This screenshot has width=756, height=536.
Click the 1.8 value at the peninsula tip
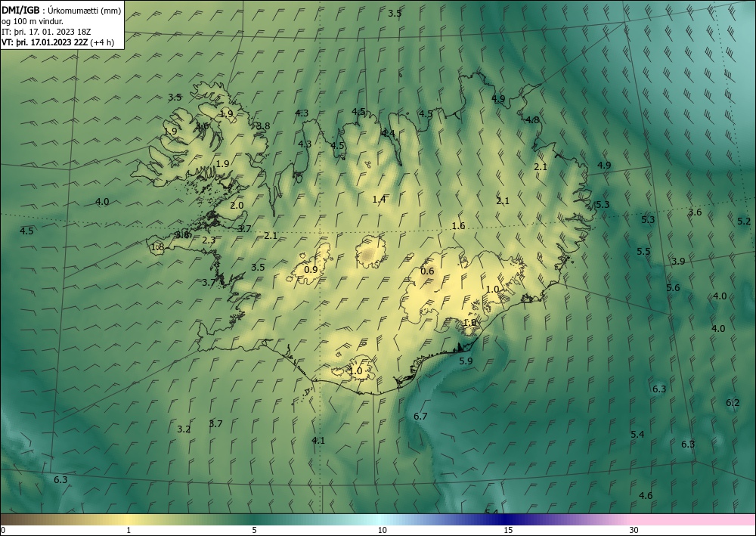point(158,247)
